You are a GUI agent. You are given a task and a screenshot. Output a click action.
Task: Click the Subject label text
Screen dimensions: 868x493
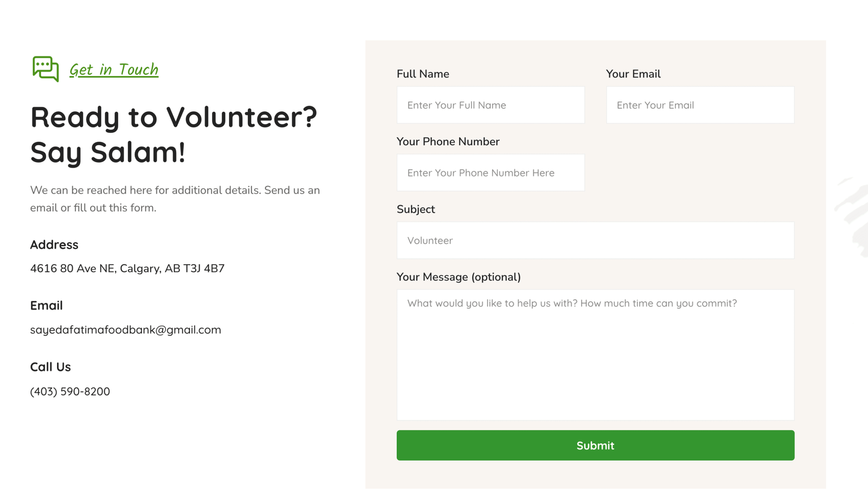pyautogui.click(x=416, y=209)
